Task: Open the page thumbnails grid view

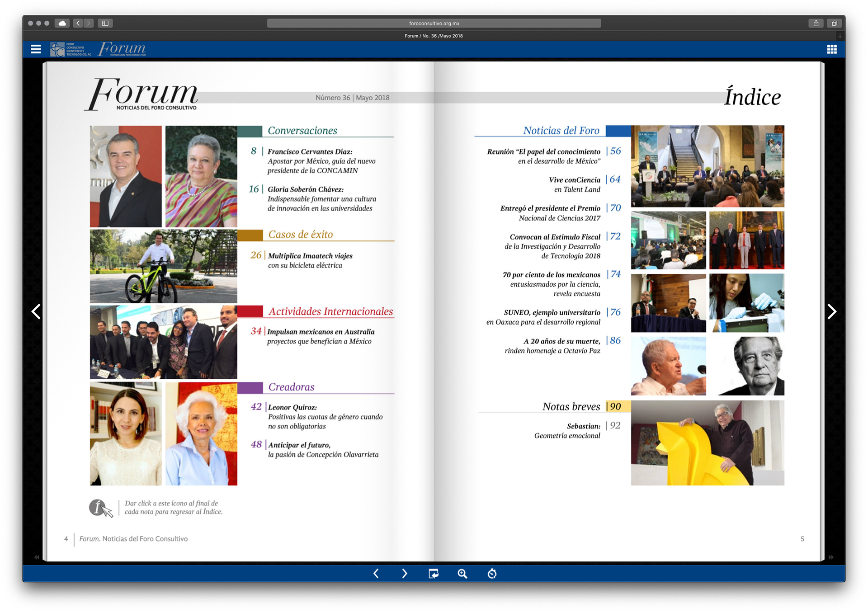Action: pyautogui.click(x=831, y=49)
